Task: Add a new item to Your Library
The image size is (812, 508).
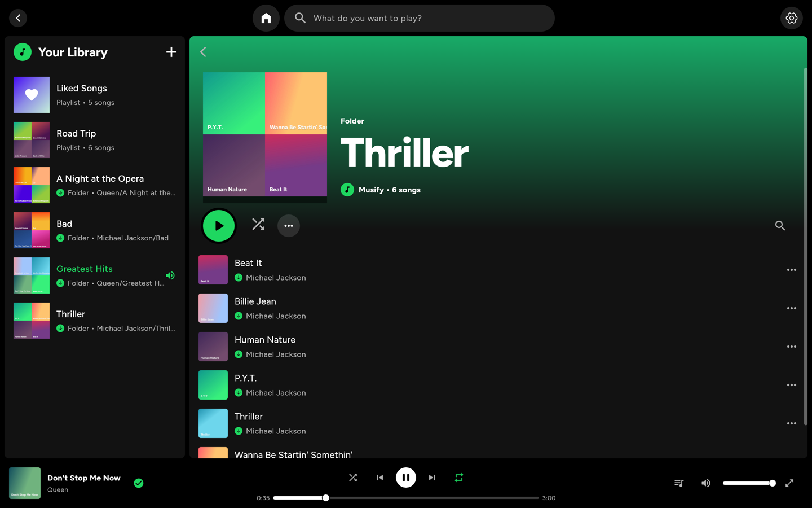Action: [171, 52]
